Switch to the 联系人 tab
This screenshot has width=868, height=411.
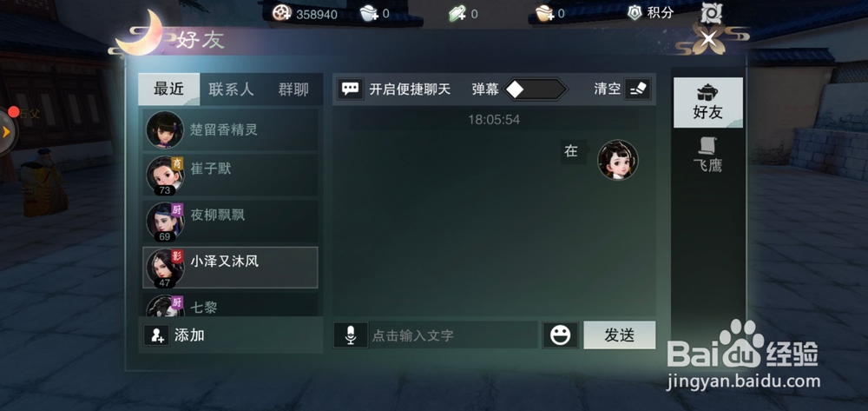pos(231,89)
